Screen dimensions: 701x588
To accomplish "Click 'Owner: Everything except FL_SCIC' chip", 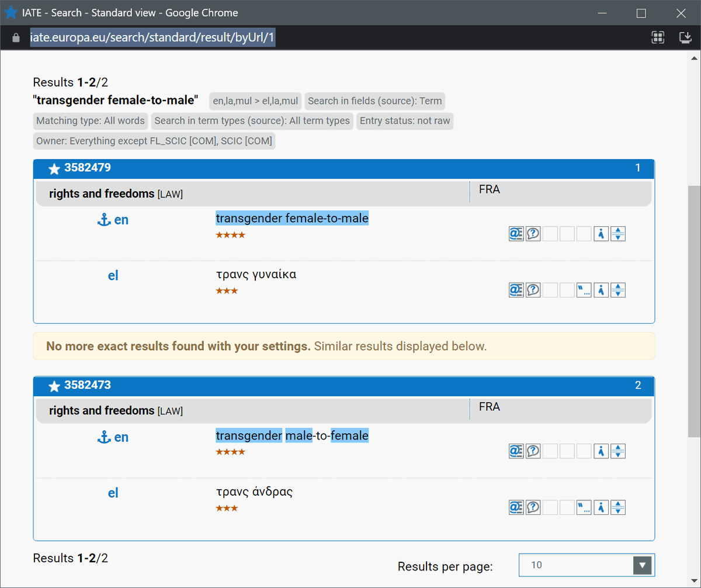I will (154, 141).
